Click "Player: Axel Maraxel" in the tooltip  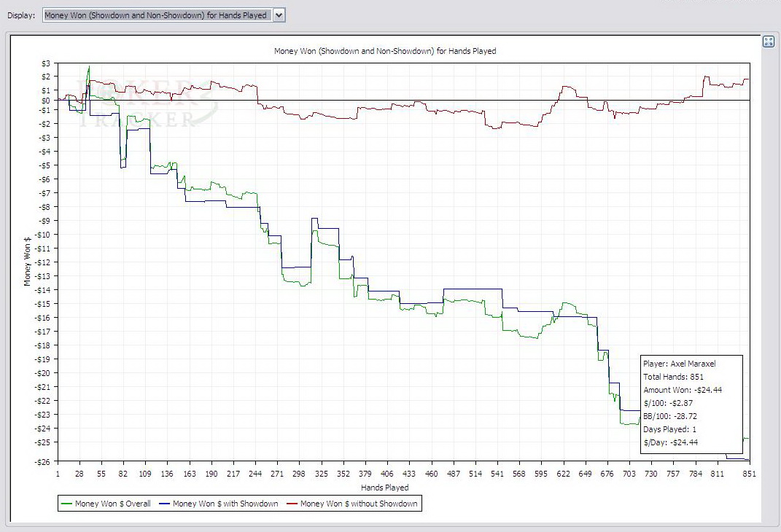click(679, 363)
